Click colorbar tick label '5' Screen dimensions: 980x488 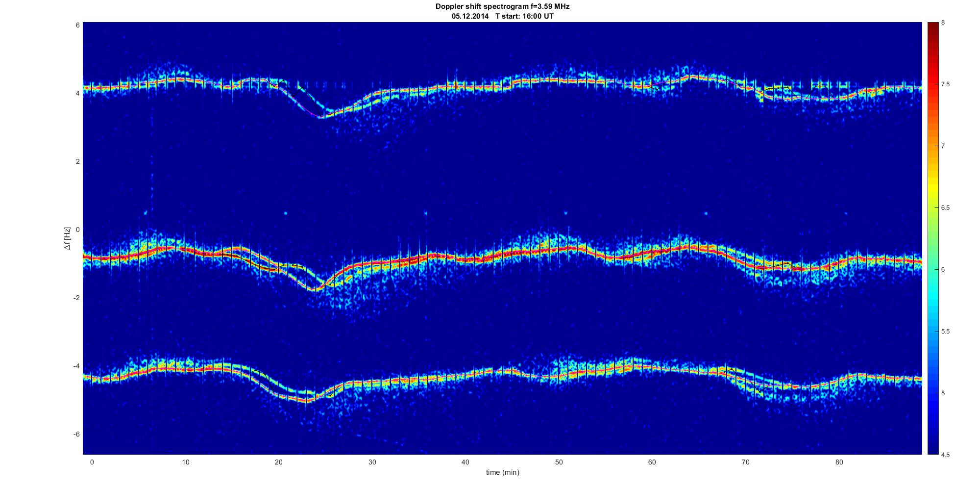(x=943, y=393)
